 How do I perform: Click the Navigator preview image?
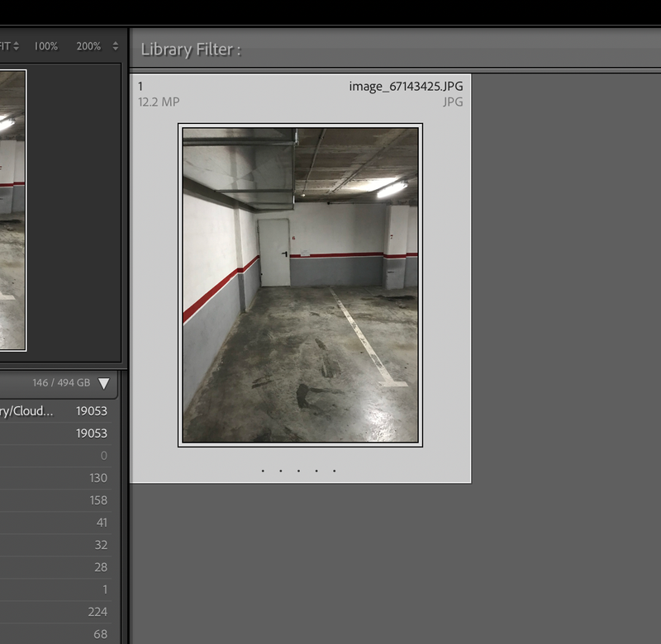(12, 211)
